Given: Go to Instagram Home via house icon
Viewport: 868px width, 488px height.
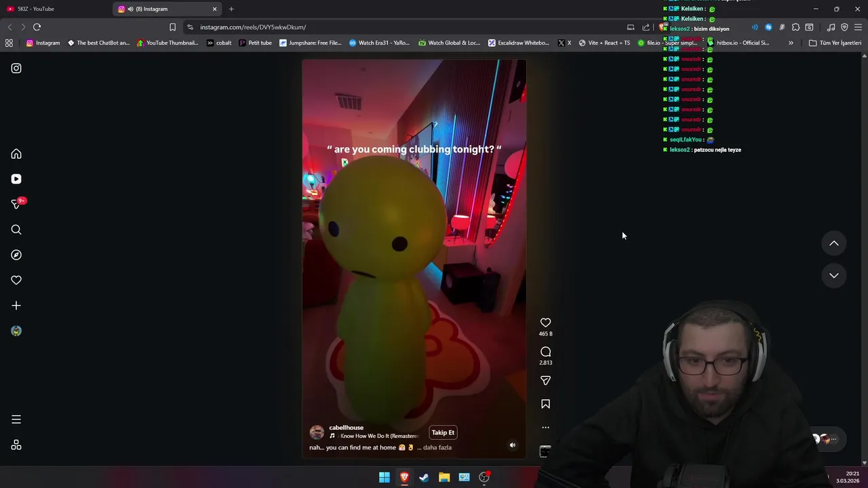Looking at the screenshot, I should pyautogui.click(x=16, y=154).
